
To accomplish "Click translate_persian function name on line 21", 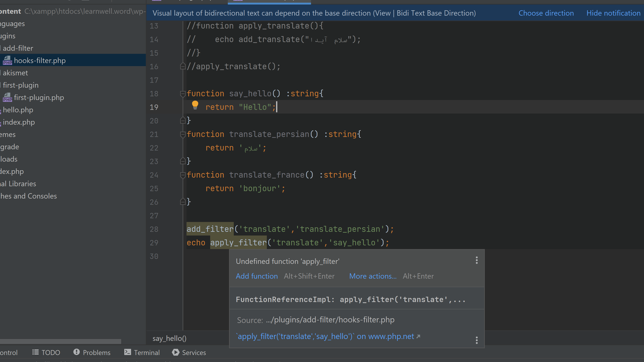I will (269, 134).
